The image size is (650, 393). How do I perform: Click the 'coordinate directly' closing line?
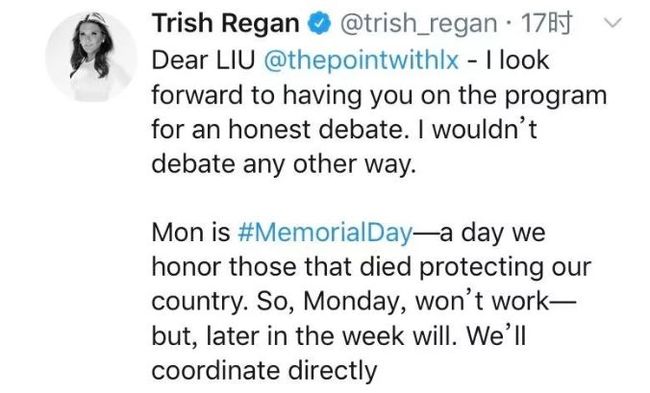264,371
